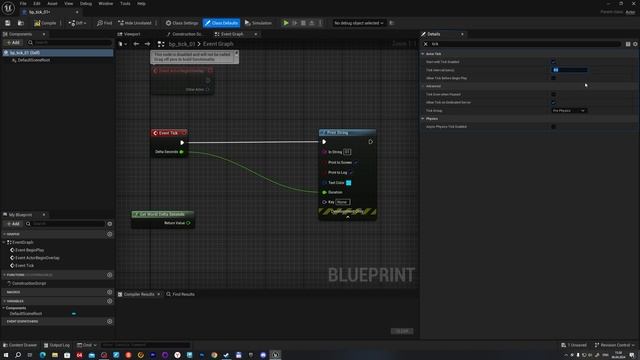Click the graph navigate forward arrow
The width and height of the screenshot is (640, 360).
[147, 44]
